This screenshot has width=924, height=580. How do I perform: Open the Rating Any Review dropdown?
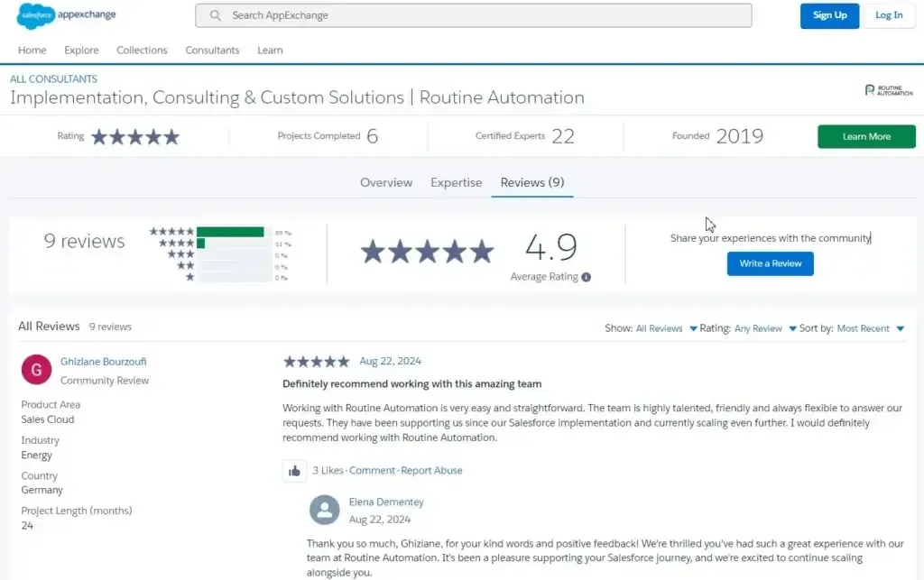click(x=765, y=328)
